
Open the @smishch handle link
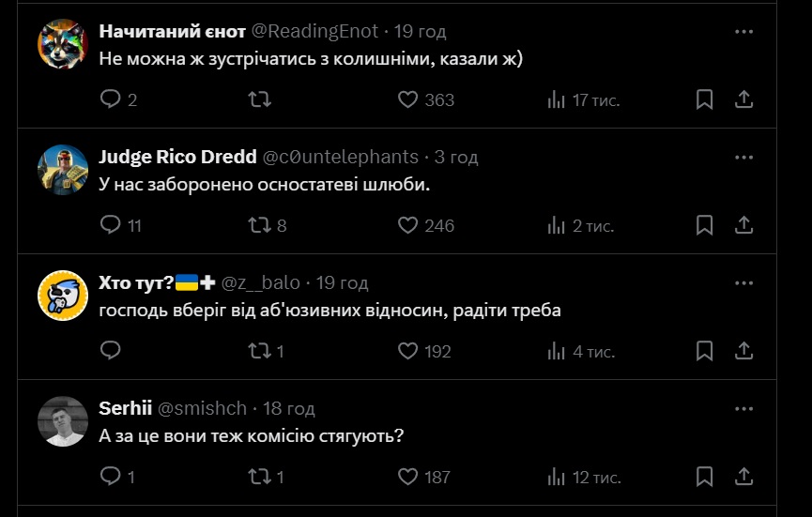point(202,408)
